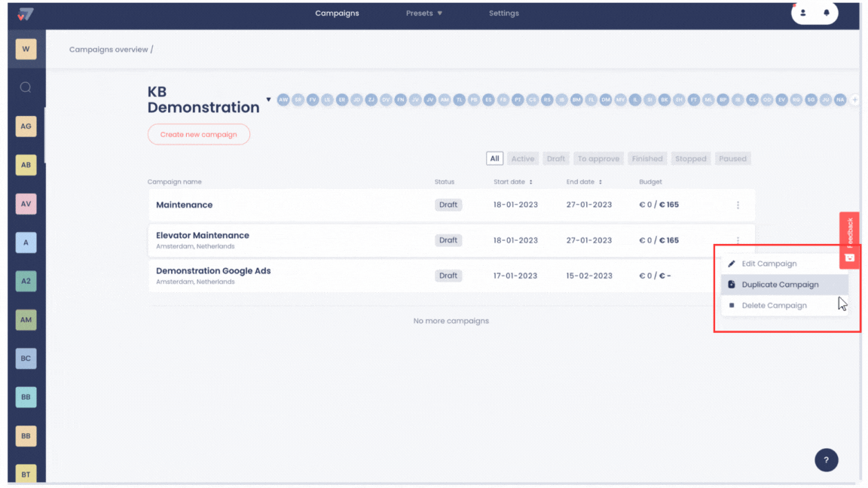Choose Edit Campaign from the context menu
The image size is (868, 488).
click(784, 264)
